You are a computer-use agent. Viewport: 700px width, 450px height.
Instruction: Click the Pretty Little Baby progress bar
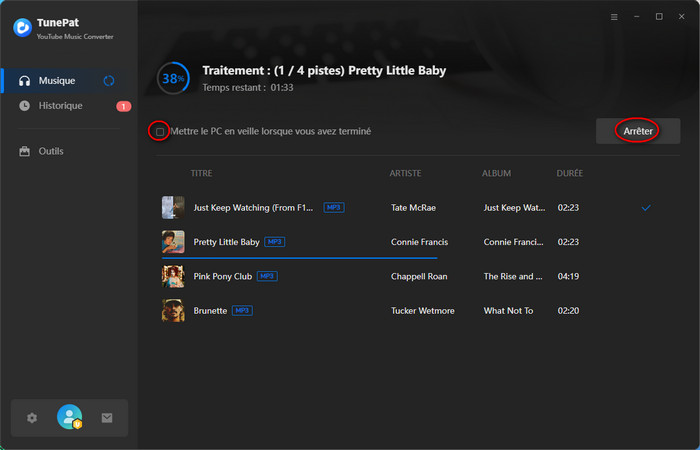pos(299,258)
